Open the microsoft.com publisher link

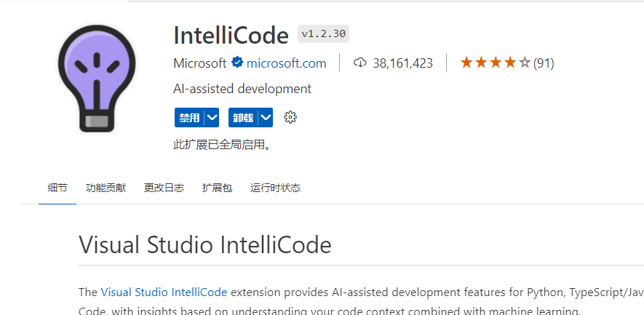(x=286, y=63)
